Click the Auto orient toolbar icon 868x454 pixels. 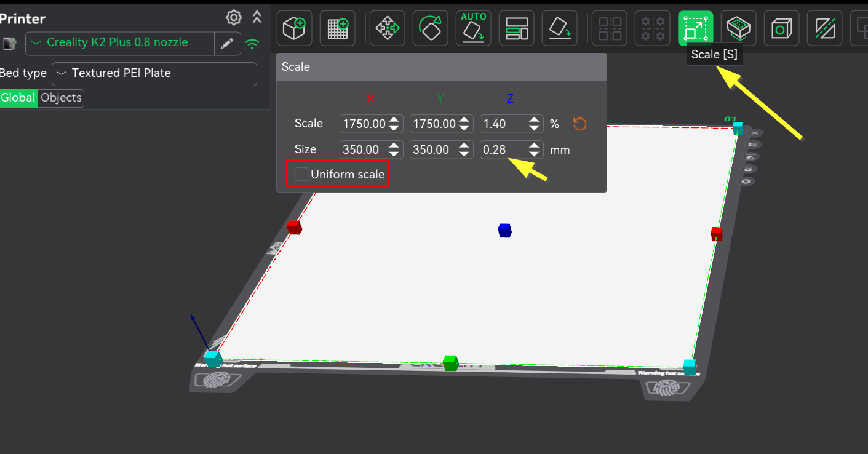coord(473,28)
